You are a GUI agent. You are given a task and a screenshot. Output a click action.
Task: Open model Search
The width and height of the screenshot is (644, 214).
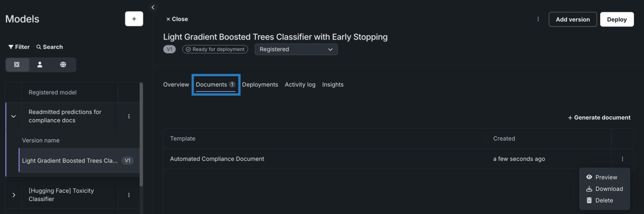pos(50,47)
